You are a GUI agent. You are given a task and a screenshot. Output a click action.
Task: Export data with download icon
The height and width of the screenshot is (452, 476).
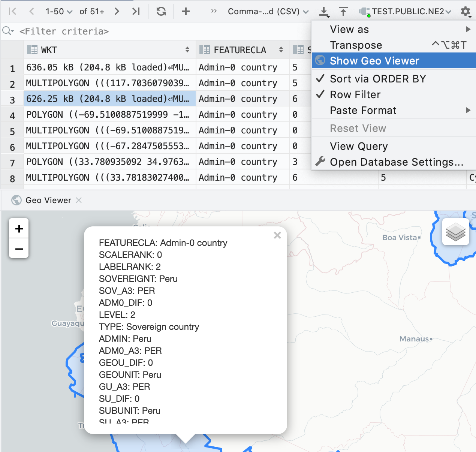pos(325,12)
